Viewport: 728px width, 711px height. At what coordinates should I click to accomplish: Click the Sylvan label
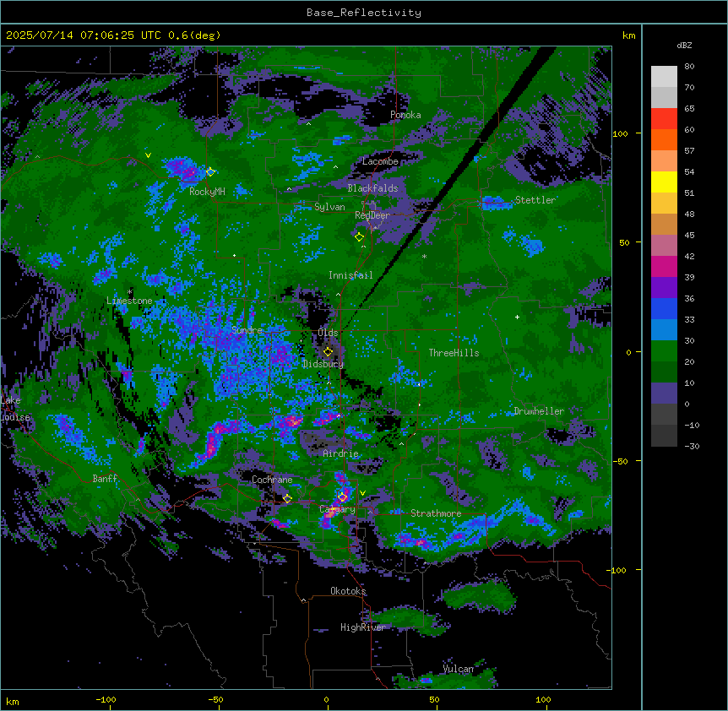click(x=329, y=207)
